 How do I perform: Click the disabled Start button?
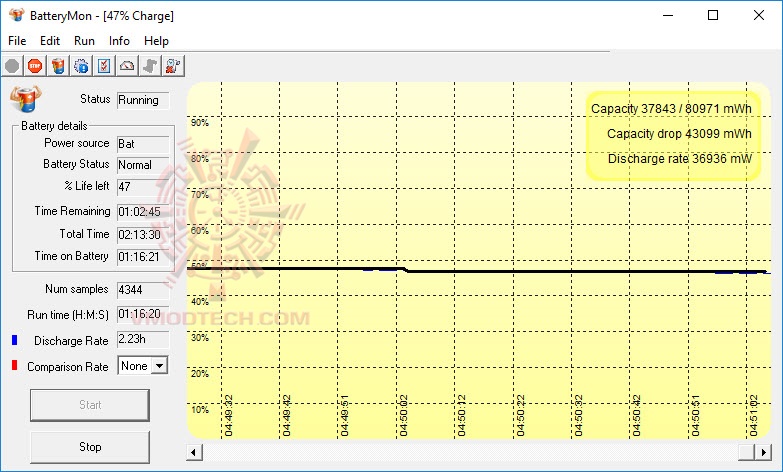coord(90,405)
